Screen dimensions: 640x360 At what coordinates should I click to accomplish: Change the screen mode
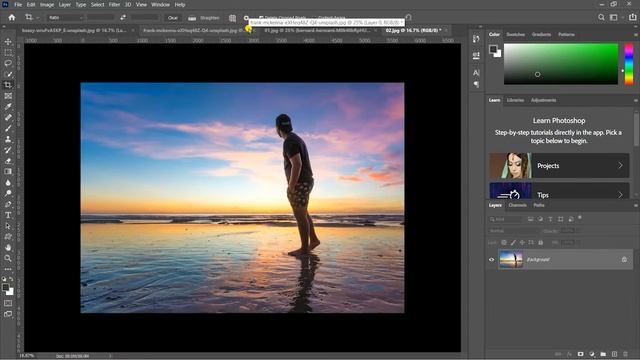click(8, 314)
